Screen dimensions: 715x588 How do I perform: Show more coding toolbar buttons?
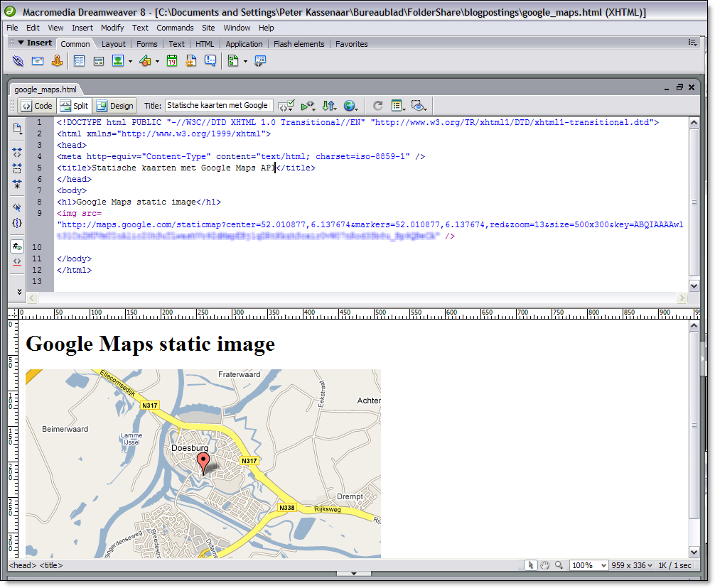(19, 291)
